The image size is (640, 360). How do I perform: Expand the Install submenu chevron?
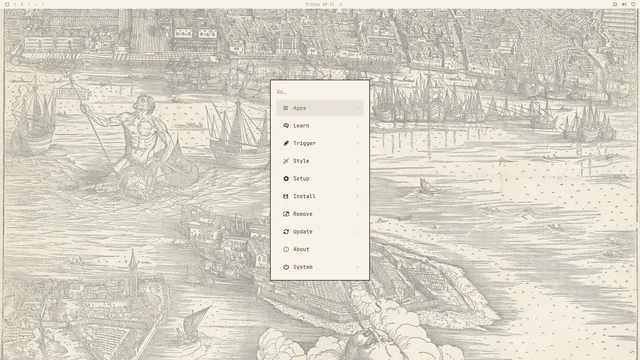coord(358,196)
